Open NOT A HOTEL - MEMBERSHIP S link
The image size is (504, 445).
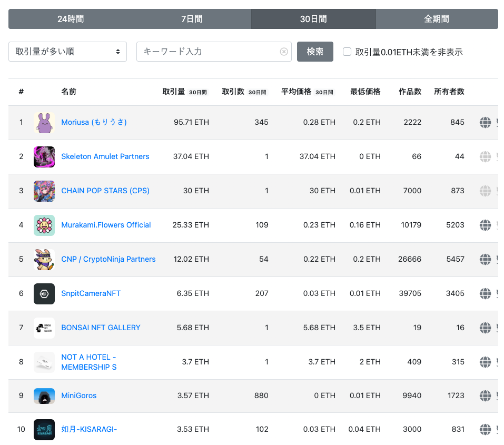88,362
